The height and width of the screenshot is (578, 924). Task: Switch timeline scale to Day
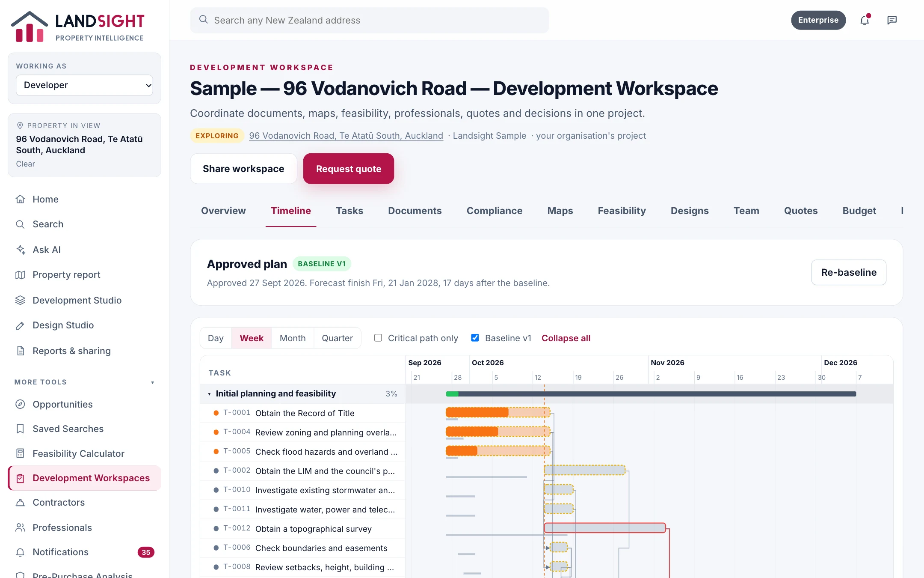216,338
